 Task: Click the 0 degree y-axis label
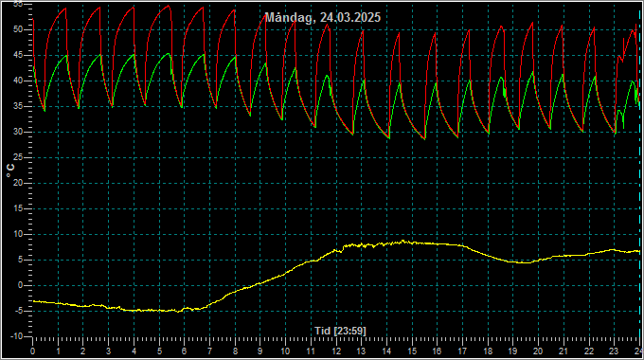click(x=20, y=285)
